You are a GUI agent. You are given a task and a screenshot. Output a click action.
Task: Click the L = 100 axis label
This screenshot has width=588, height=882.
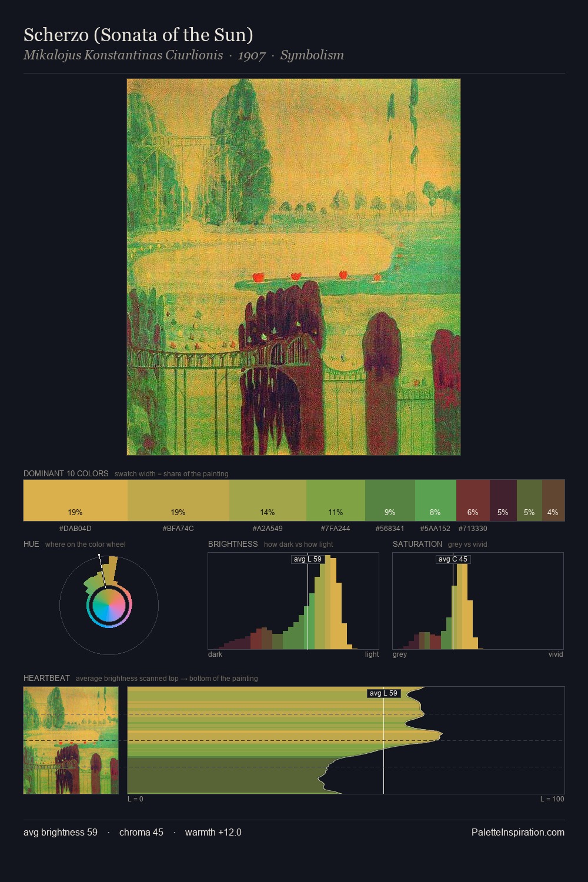click(x=552, y=799)
